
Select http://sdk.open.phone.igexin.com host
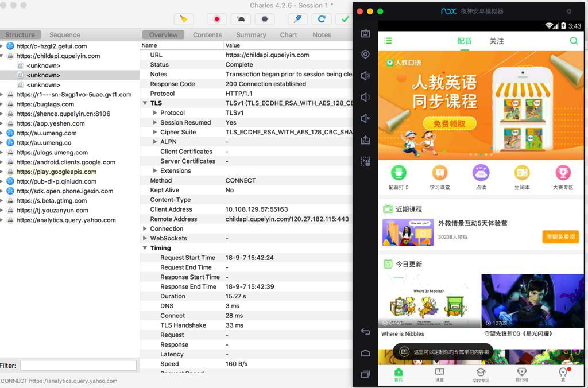pyautogui.click(x=64, y=191)
